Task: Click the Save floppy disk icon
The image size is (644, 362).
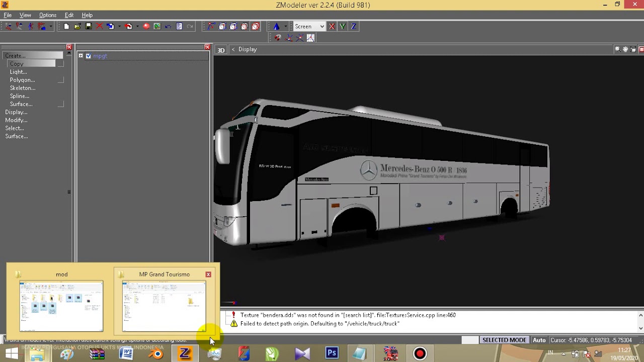Action: [89, 26]
